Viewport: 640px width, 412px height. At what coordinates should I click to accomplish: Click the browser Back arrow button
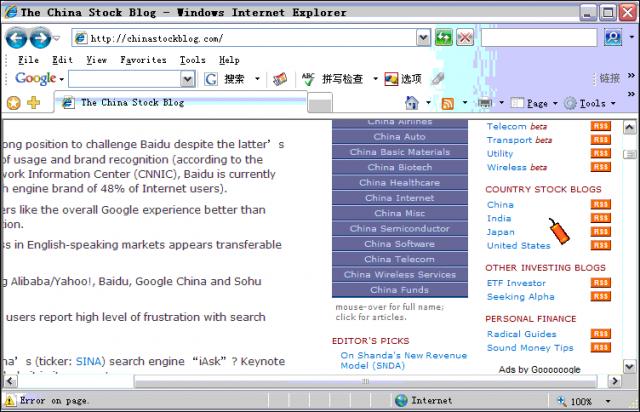(x=16, y=38)
